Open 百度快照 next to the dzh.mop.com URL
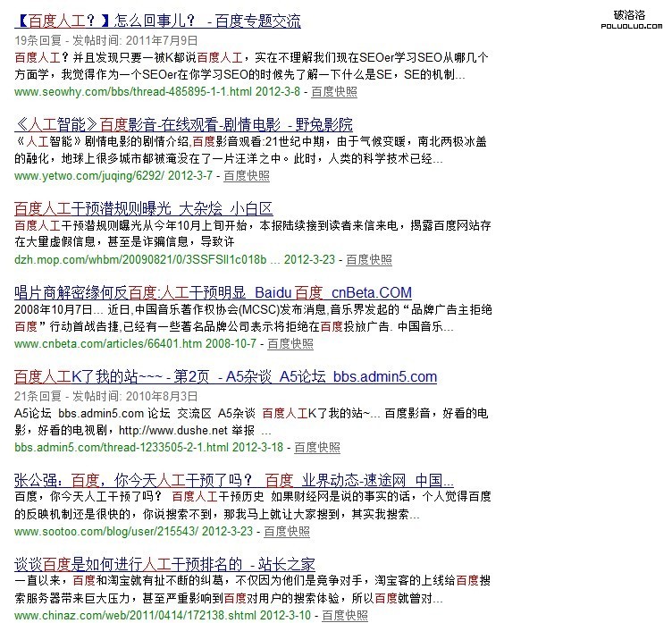The height and width of the screenshot is (623, 672). click(x=369, y=260)
